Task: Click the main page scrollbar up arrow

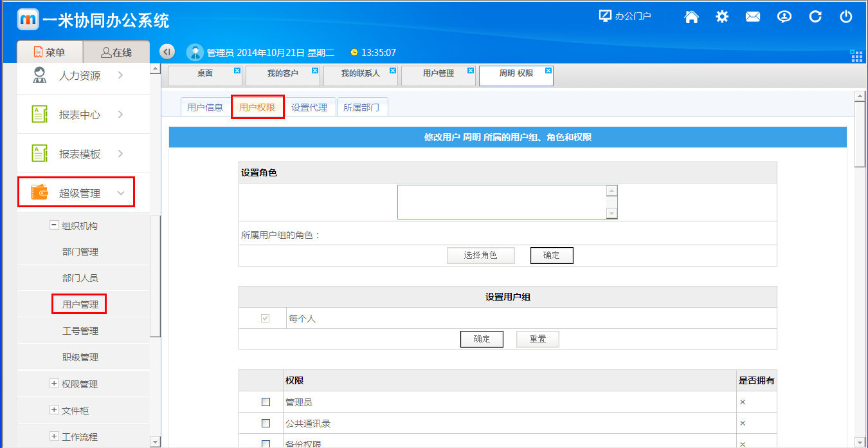Action: (859, 96)
